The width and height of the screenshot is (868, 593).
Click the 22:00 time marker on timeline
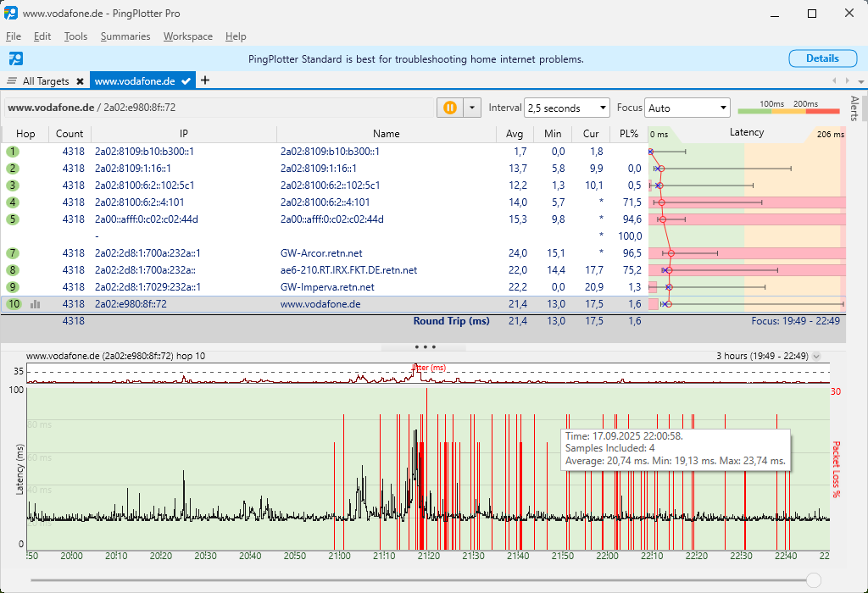click(607, 556)
